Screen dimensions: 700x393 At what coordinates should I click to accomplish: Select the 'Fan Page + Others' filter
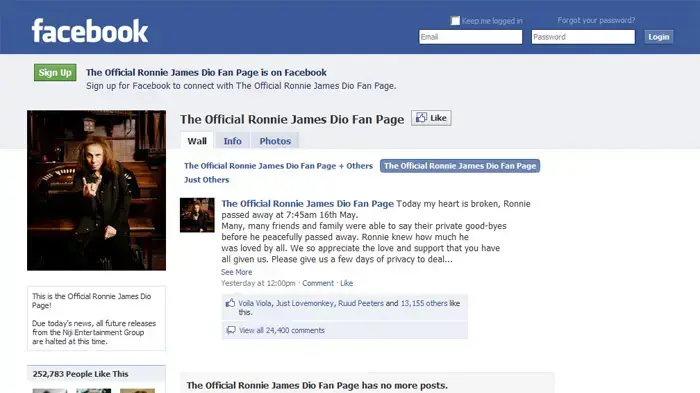point(278,166)
